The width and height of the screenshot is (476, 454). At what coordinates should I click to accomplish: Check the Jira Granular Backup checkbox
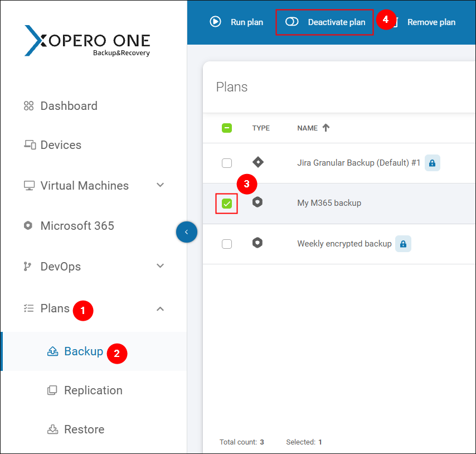point(226,163)
